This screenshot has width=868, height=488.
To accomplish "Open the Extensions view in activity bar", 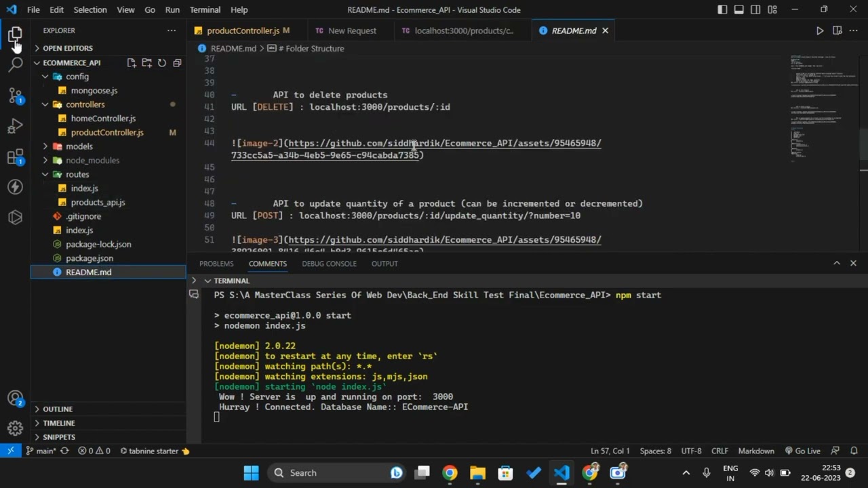I will click(x=15, y=157).
